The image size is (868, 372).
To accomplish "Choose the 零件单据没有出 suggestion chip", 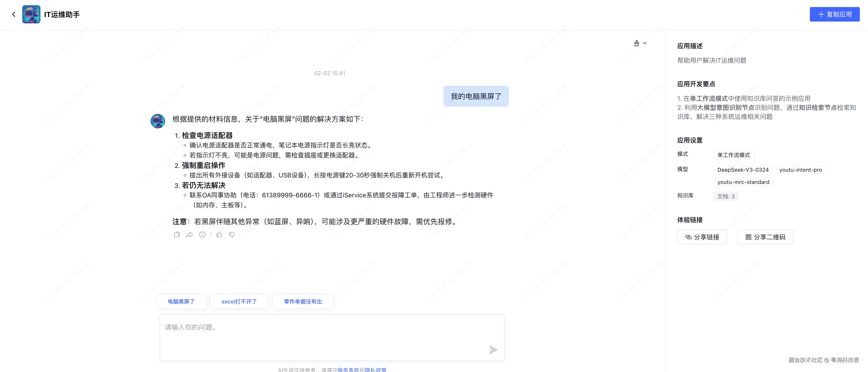I will tap(303, 302).
